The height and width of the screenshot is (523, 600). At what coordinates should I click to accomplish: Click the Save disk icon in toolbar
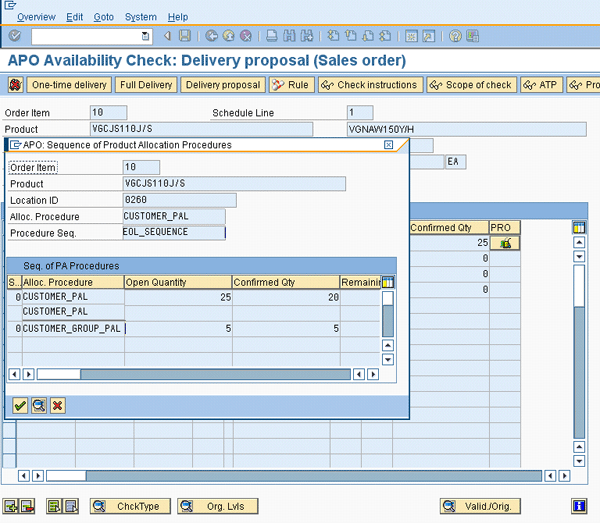coord(185,36)
